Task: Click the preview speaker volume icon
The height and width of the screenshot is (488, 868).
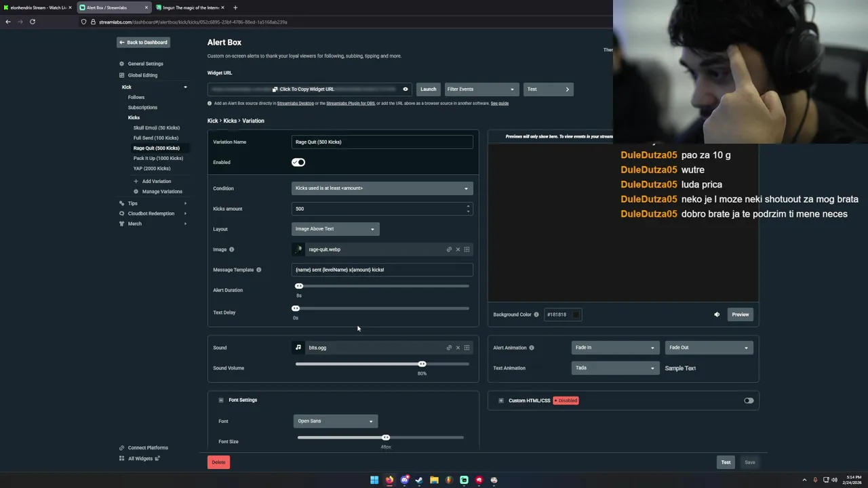Action: tap(717, 314)
